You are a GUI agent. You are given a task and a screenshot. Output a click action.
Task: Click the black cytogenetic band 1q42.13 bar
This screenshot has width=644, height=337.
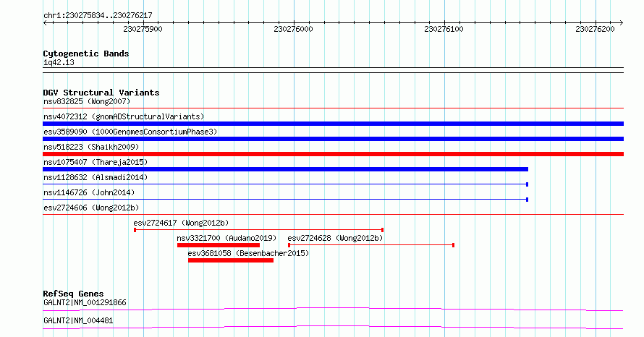tap(333, 70)
